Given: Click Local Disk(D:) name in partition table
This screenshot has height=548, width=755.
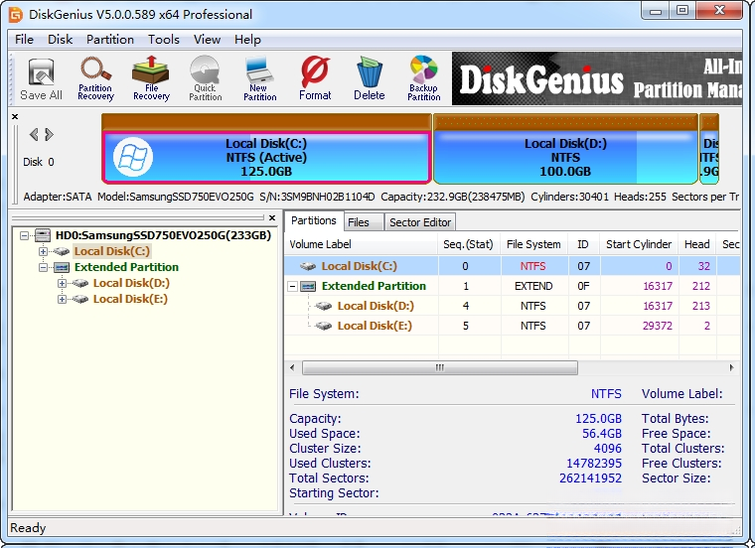Looking at the screenshot, I should pos(376,306).
